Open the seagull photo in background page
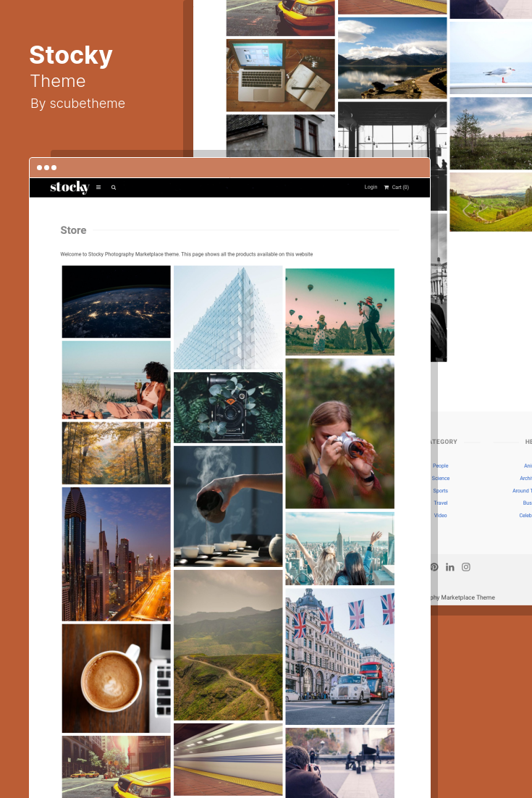Screen dimensions: 532x798 [x=491, y=57]
